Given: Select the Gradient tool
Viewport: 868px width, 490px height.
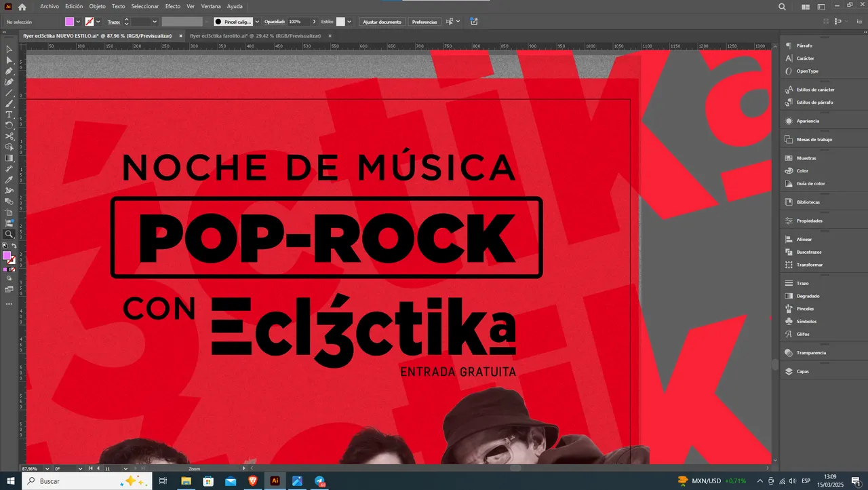Looking at the screenshot, I should click(x=9, y=157).
